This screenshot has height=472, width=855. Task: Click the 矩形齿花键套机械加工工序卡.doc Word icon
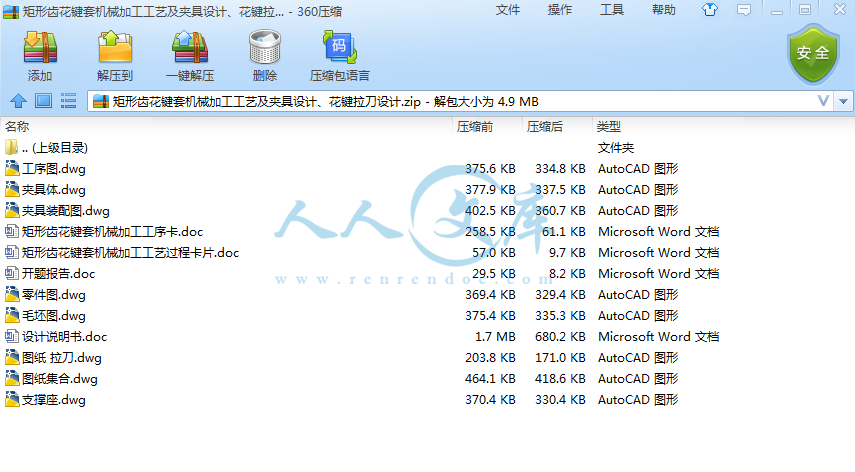click(x=11, y=232)
